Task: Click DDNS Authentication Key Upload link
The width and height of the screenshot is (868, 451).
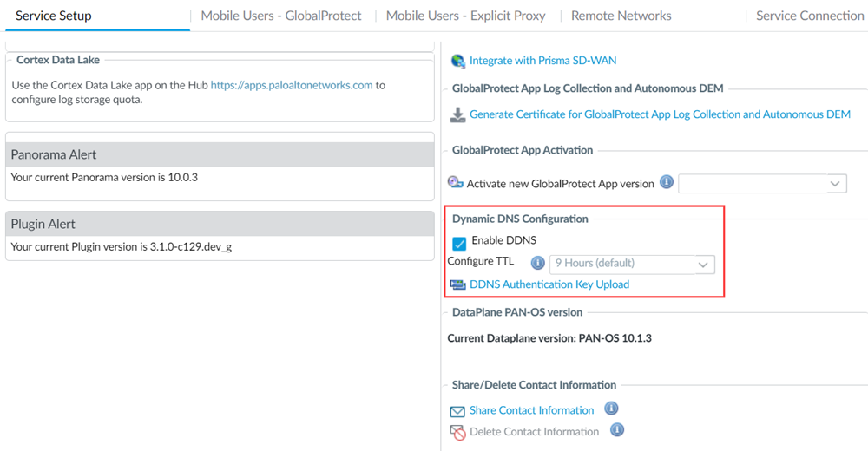Action: coord(549,284)
